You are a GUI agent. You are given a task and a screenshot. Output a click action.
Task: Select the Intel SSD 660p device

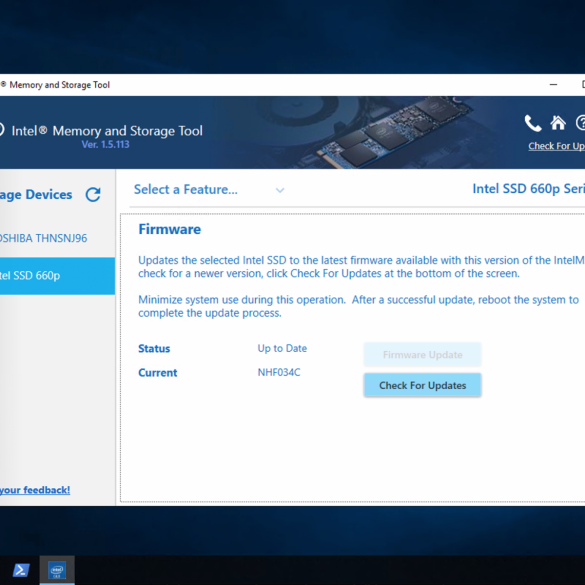(x=57, y=276)
